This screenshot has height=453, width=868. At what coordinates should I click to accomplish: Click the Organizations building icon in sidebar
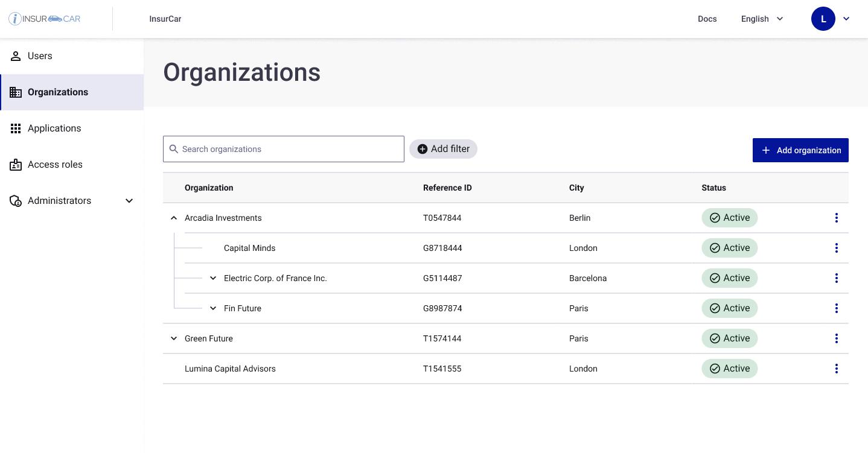[16, 92]
